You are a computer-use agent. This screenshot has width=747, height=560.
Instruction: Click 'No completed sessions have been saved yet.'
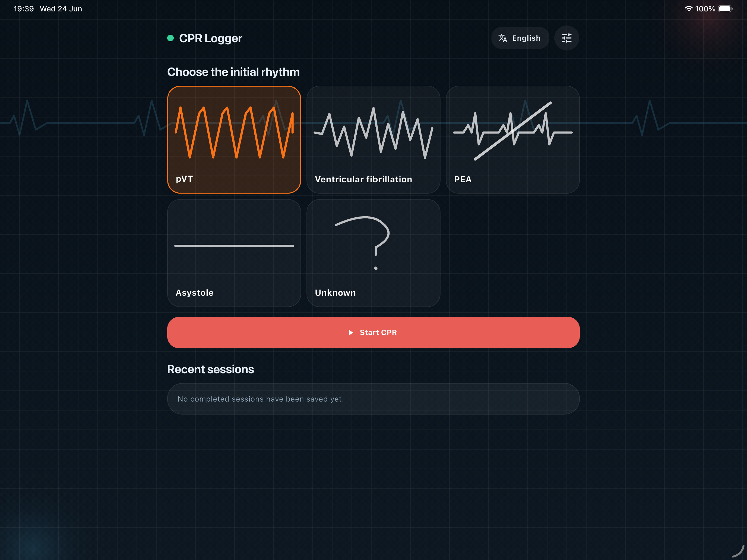tap(261, 399)
